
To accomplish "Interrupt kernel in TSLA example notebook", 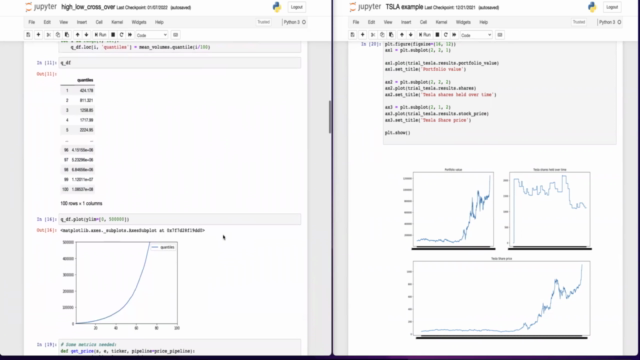I will coord(438,35).
